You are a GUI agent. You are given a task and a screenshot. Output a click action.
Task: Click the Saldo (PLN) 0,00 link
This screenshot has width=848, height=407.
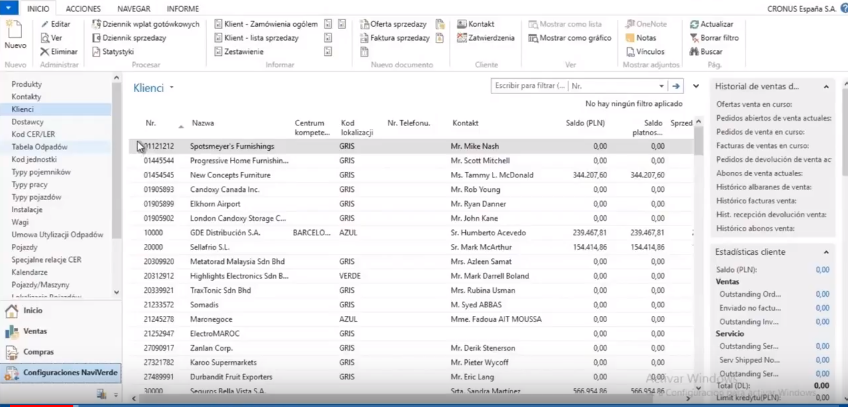coord(822,270)
